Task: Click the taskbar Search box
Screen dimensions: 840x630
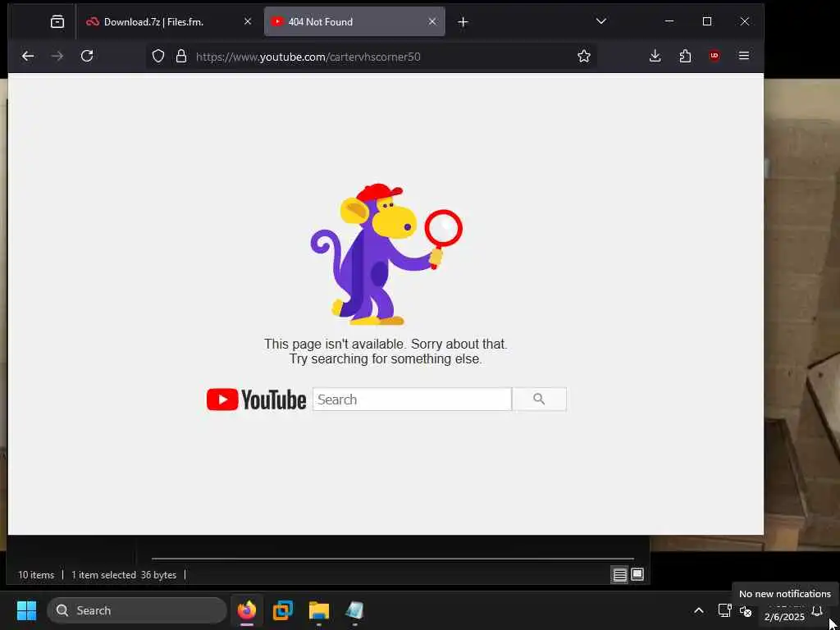Action: pyautogui.click(x=137, y=610)
